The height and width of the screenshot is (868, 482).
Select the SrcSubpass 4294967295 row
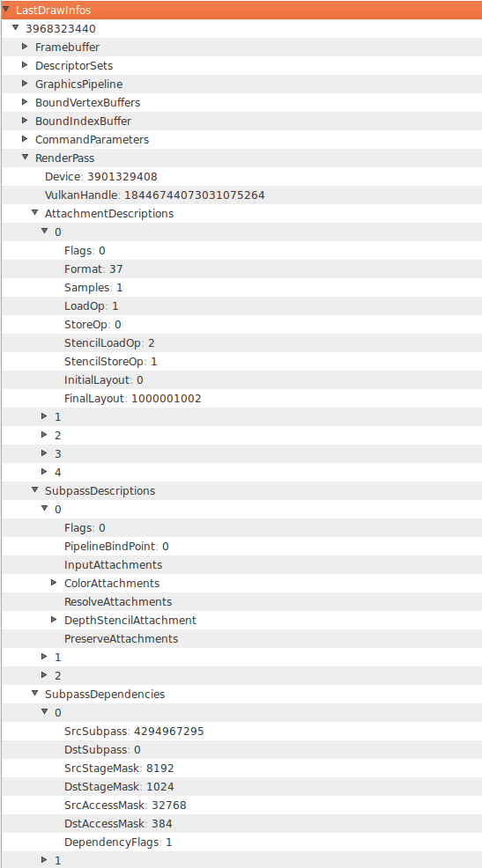241,732
